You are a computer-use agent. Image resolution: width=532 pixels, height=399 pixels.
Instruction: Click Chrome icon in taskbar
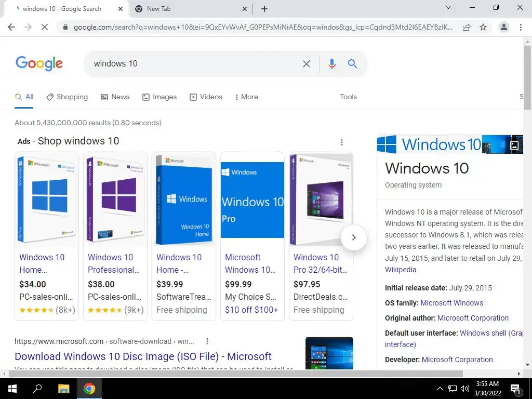click(x=89, y=389)
